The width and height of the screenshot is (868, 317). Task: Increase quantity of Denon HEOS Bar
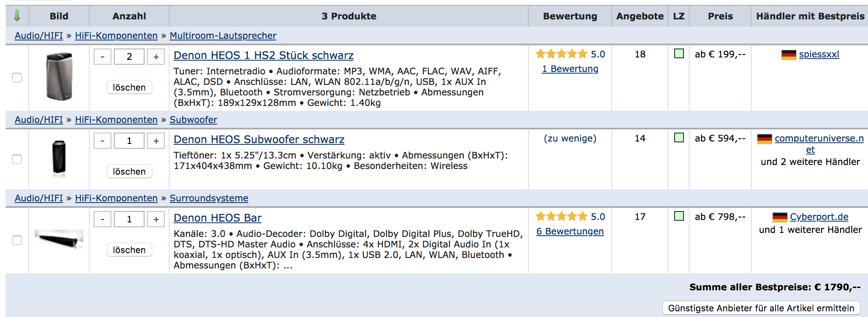(x=156, y=220)
